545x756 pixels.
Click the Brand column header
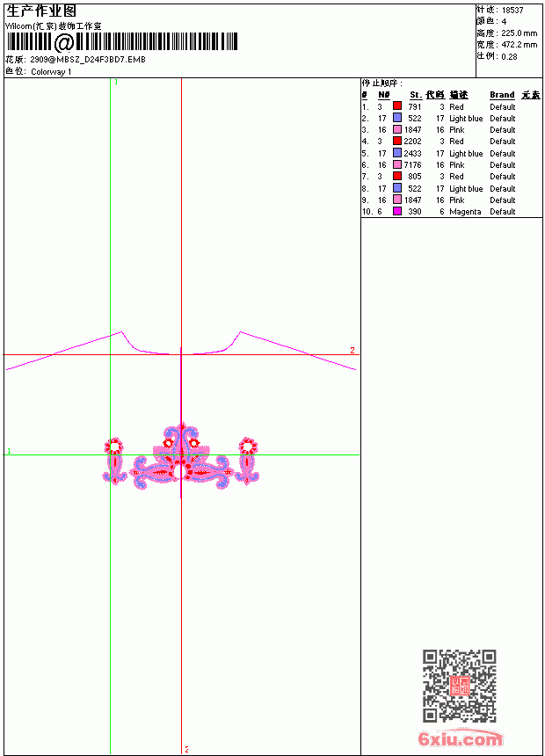[x=502, y=95]
